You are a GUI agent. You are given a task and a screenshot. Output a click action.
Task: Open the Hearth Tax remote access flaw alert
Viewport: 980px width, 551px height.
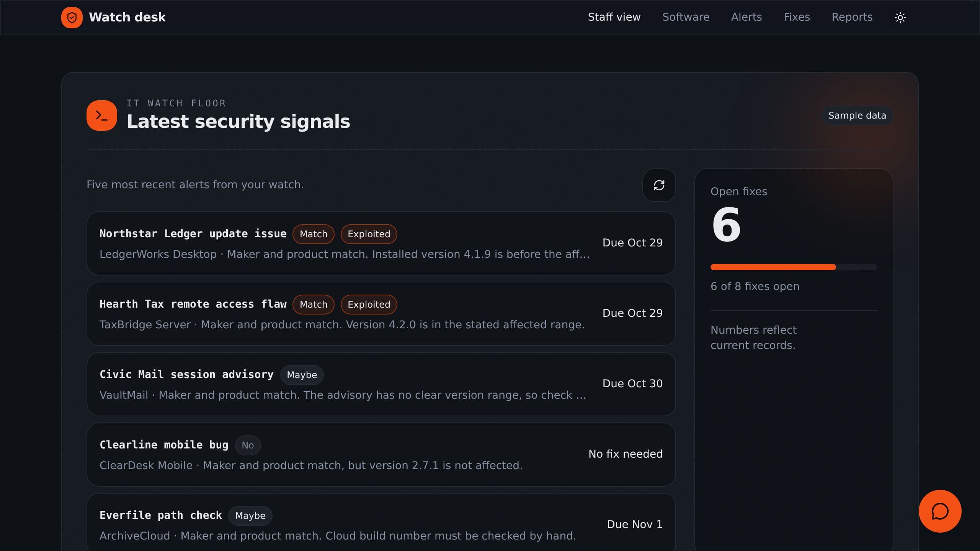(381, 314)
